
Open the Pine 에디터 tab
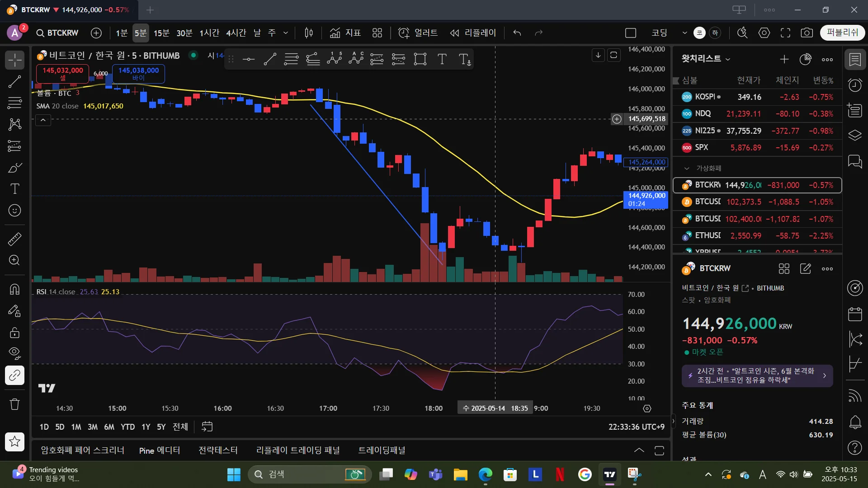(x=159, y=450)
